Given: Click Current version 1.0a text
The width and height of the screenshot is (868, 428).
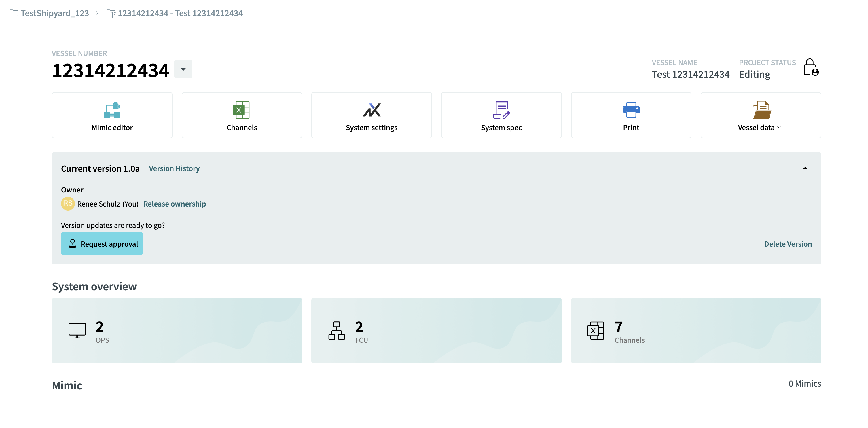Looking at the screenshot, I should coord(100,168).
